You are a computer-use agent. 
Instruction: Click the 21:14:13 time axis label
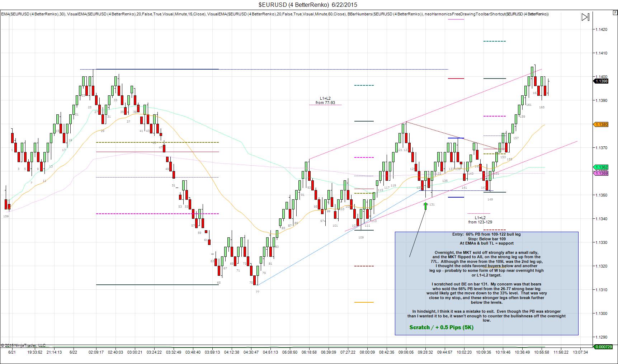(55, 352)
